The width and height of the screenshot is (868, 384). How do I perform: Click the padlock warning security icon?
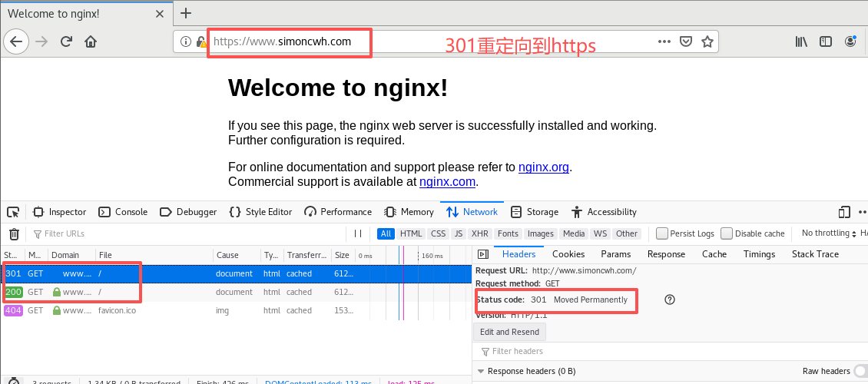(x=202, y=41)
